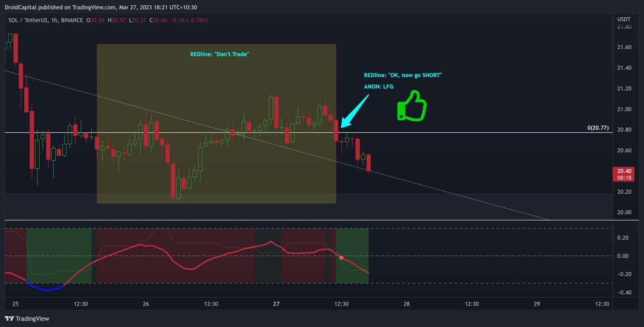Screen dimensions: 644x327
Task: Click the 21.20 price axis label
Action: pyautogui.click(x=624, y=89)
